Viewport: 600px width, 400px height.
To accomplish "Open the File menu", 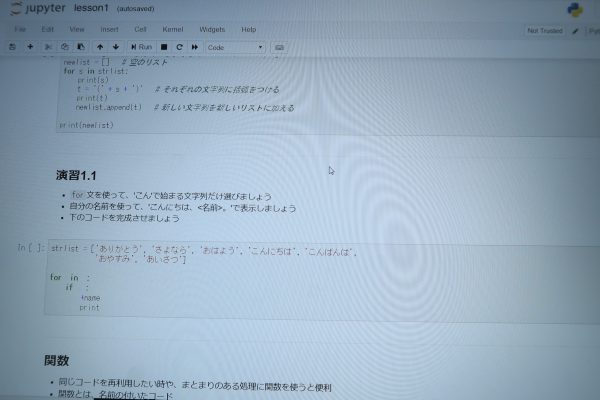I will 20,29.
